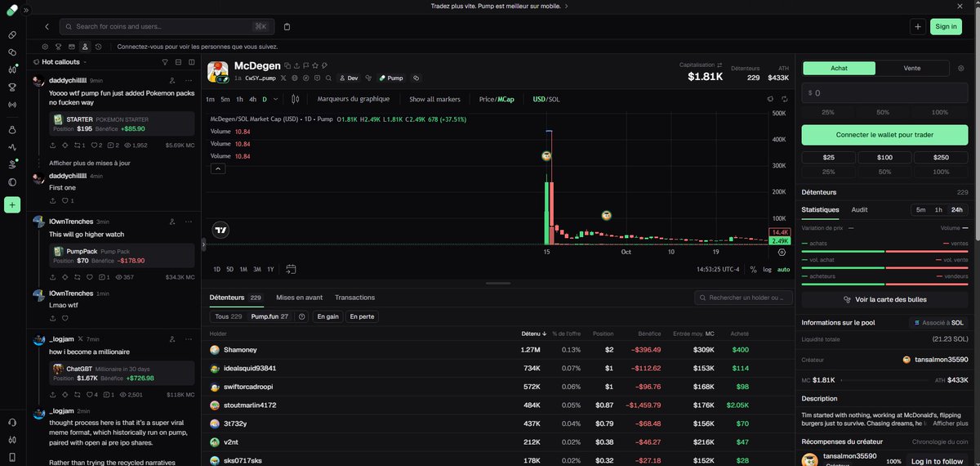980x466 pixels.
Task: Go back with the left arrow
Action: [x=47, y=26]
